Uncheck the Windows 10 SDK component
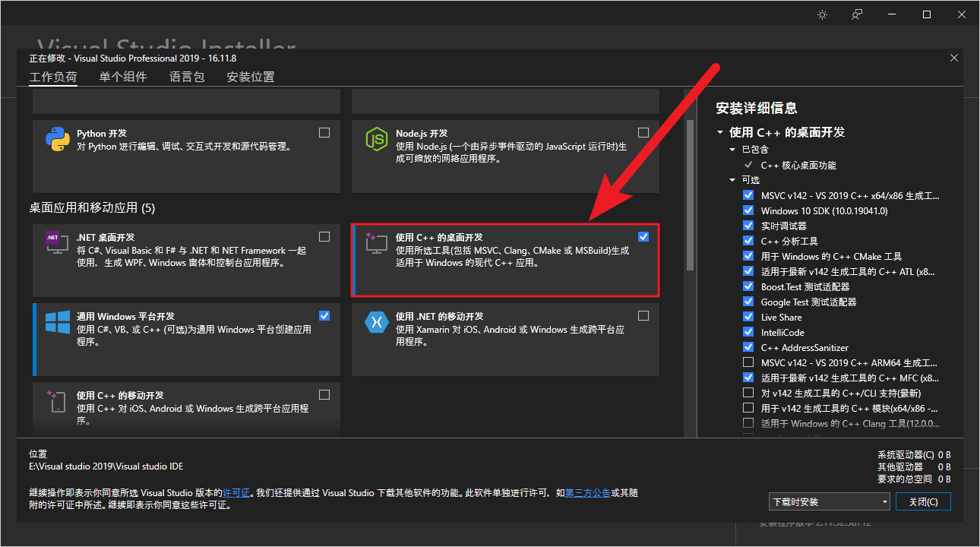The height and width of the screenshot is (547, 980). (x=748, y=210)
